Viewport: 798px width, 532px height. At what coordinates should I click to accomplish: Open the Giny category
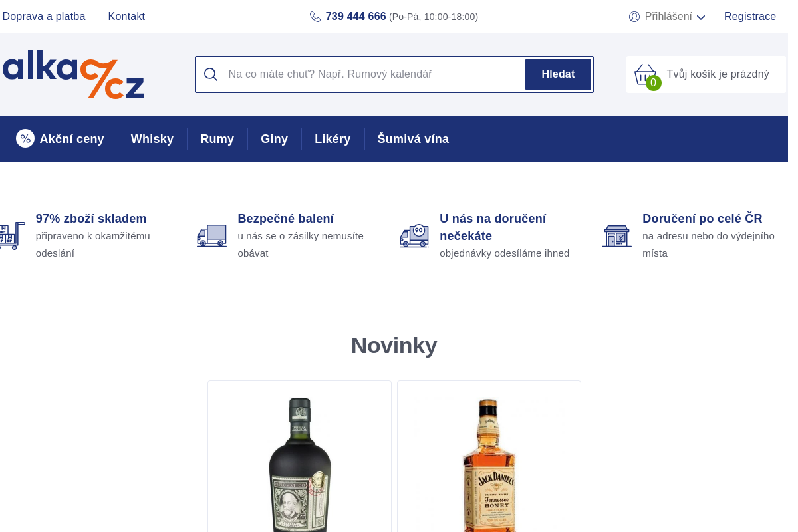coord(275,139)
